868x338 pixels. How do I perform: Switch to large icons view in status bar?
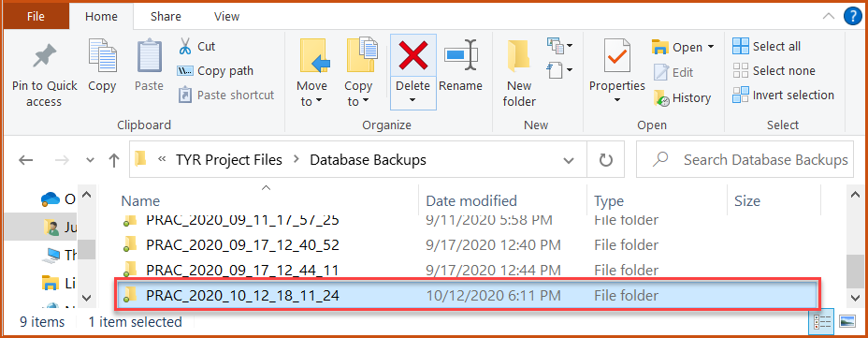(x=847, y=321)
